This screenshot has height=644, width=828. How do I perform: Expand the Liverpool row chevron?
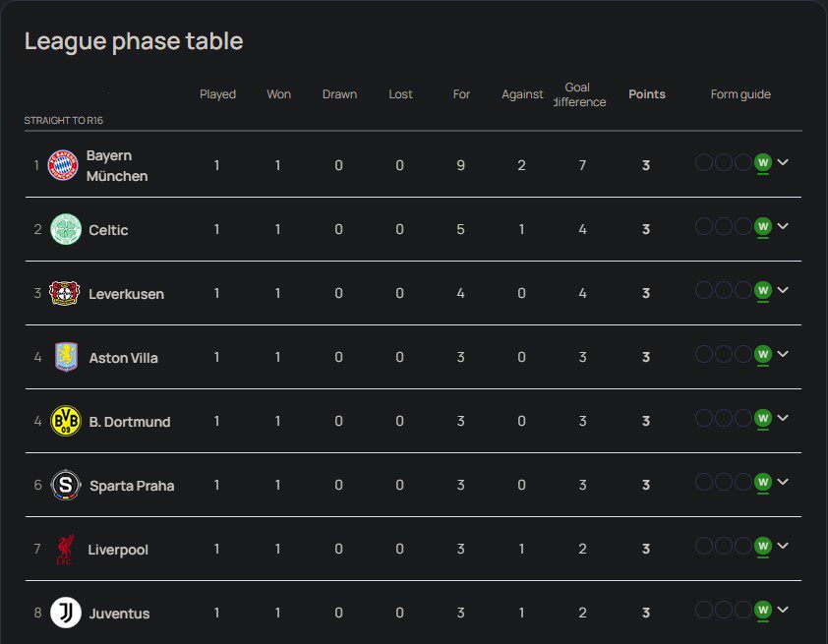click(x=783, y=546)
